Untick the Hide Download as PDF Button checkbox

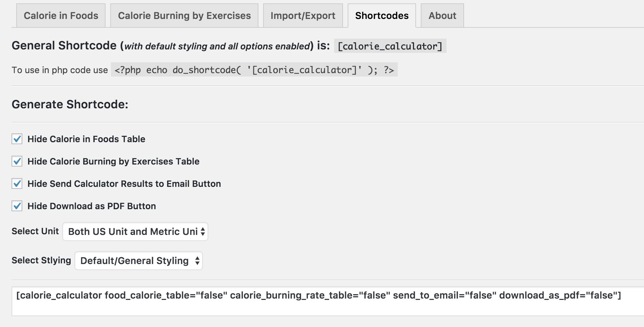pyautogui.click(x=17, y=206)
